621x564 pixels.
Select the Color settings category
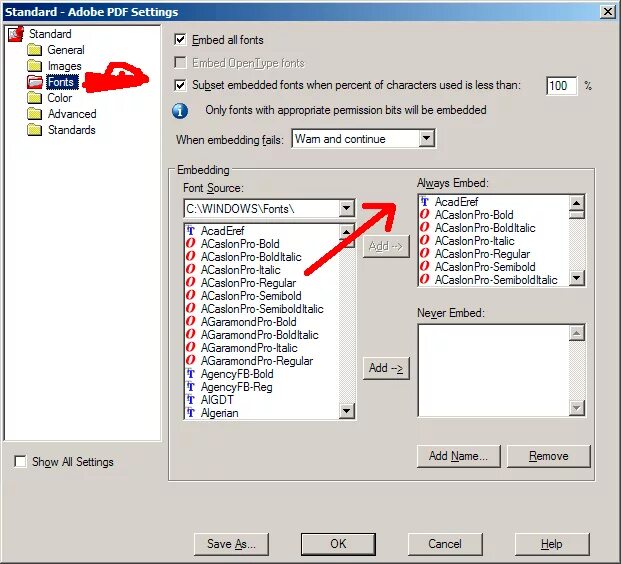[x=60, y=98]
